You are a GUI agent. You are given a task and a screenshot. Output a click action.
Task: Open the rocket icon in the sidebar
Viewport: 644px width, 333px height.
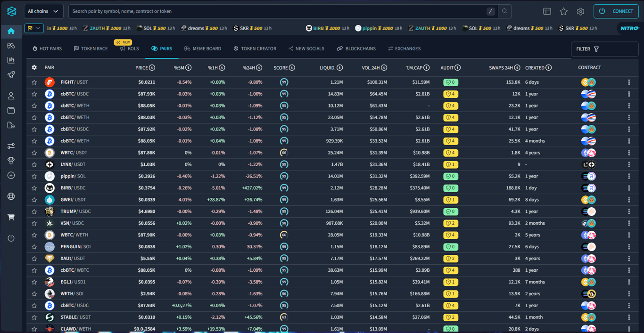click(11, 75)
